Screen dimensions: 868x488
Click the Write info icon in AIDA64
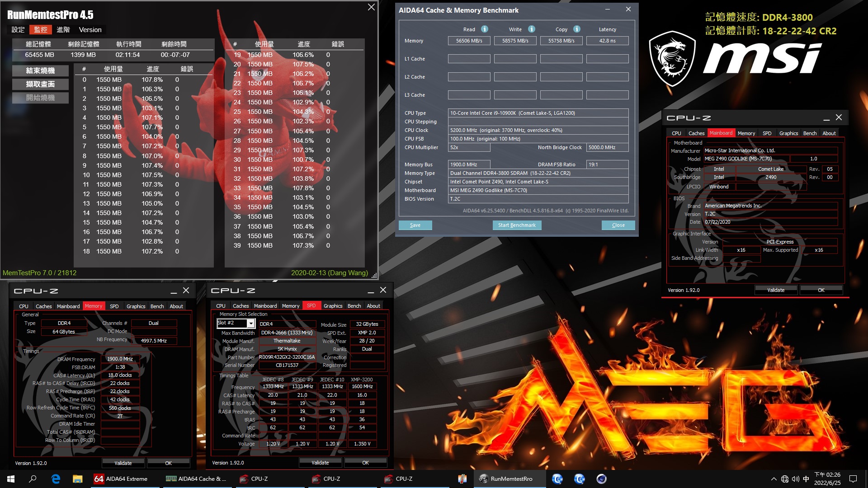click(532, 29)
